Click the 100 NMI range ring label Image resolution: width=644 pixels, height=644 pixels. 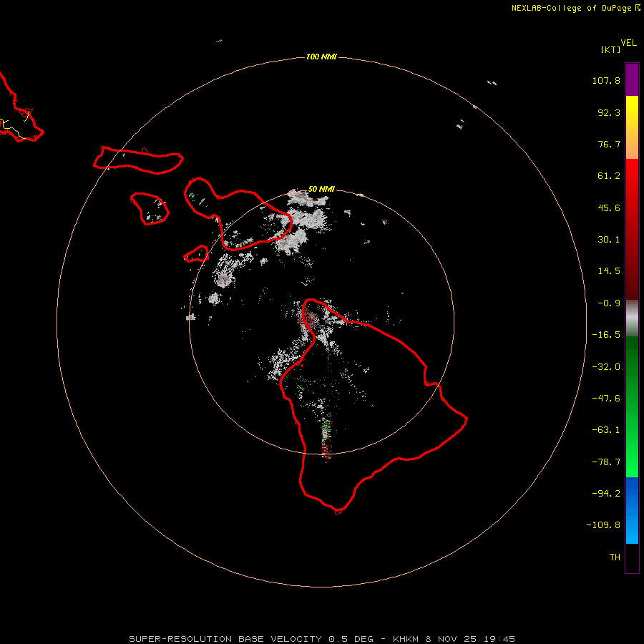(321, 57)
